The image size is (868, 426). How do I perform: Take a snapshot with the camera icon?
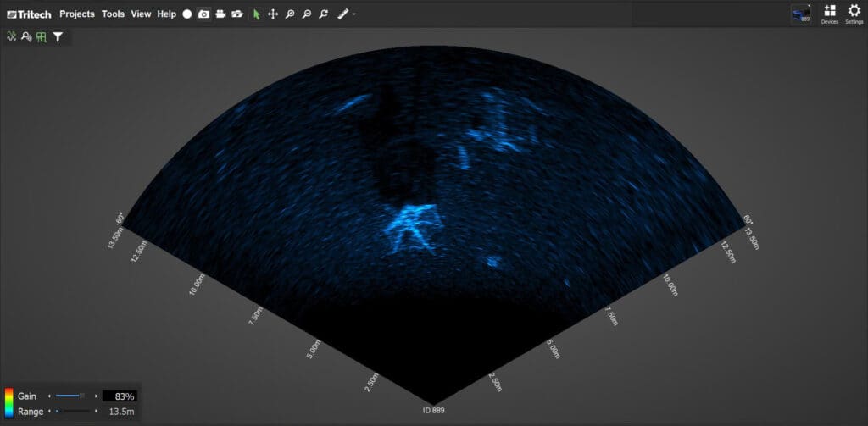(204, 14)
